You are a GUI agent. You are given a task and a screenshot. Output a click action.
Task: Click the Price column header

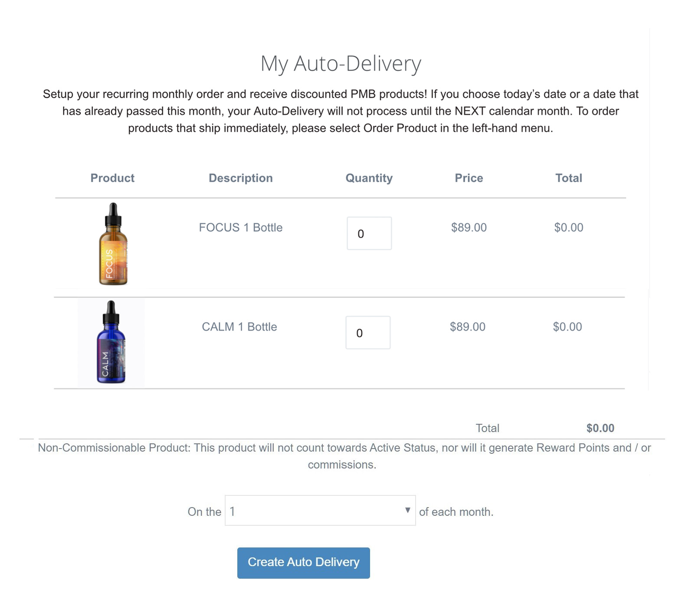469,178
